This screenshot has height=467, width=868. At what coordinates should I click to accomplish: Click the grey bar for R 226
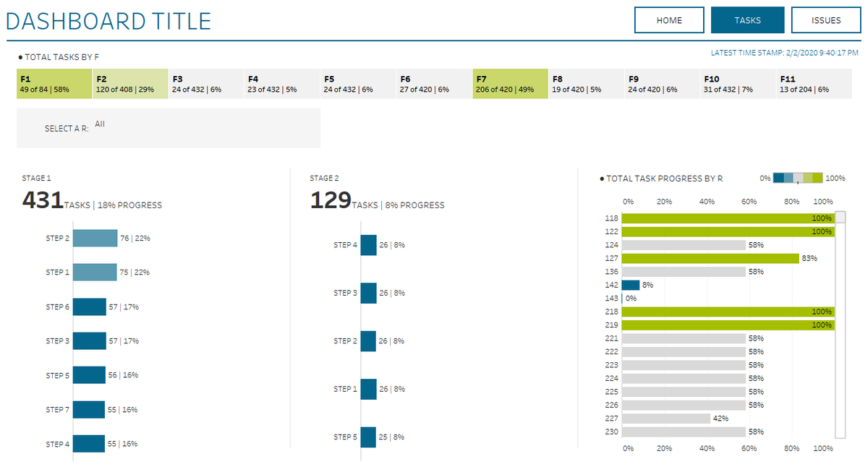684,405
